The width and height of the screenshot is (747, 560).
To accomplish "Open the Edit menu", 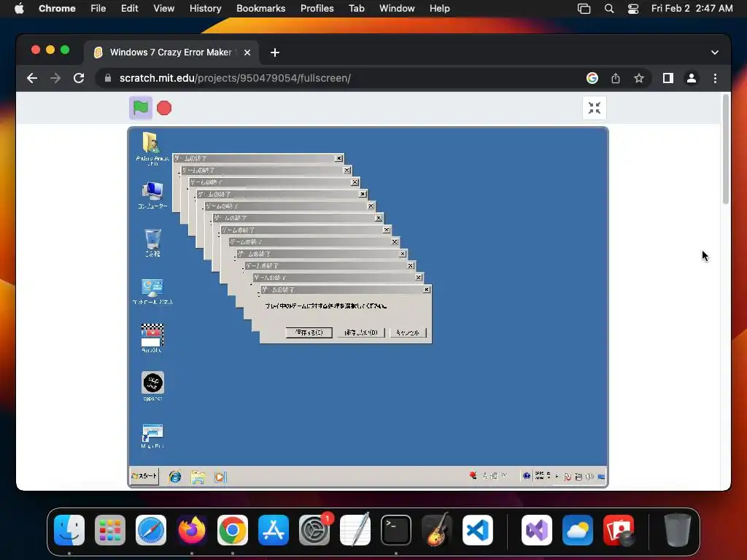I will click(130, 9).
